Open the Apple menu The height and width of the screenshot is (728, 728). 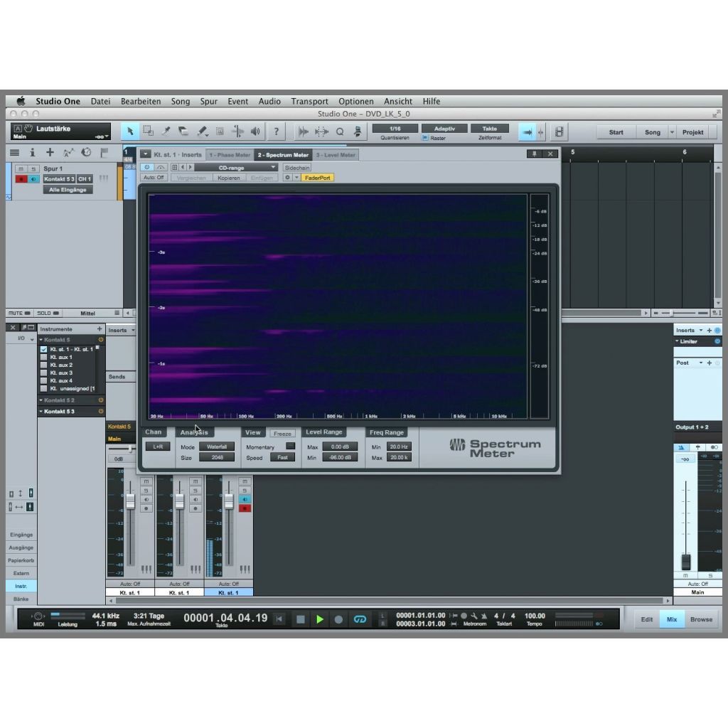coord(21,101)
